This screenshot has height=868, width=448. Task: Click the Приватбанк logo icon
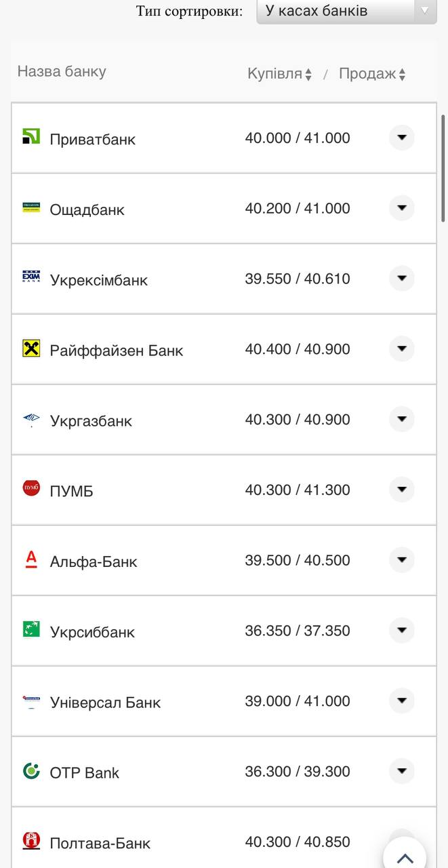[31, 136]
